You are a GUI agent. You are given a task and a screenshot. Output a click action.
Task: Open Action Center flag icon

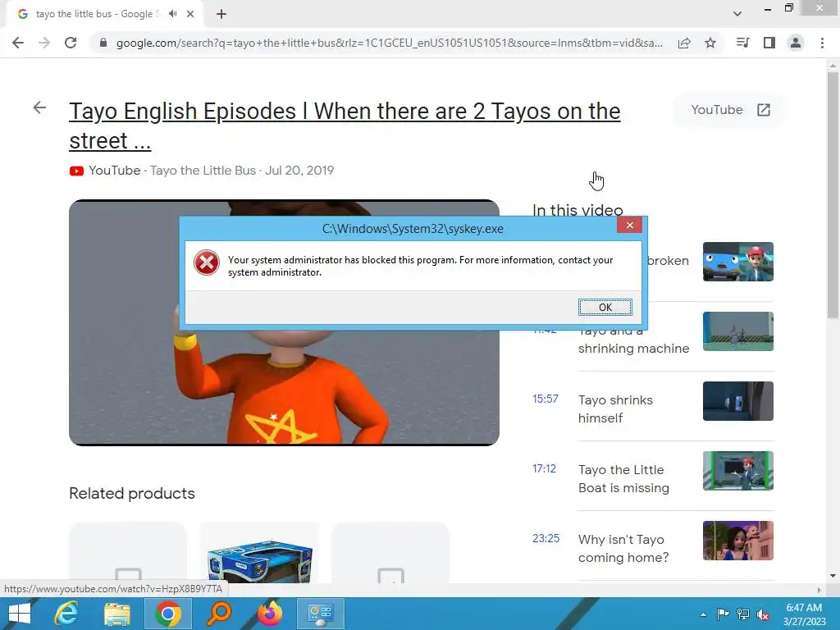tap(723, 614)
